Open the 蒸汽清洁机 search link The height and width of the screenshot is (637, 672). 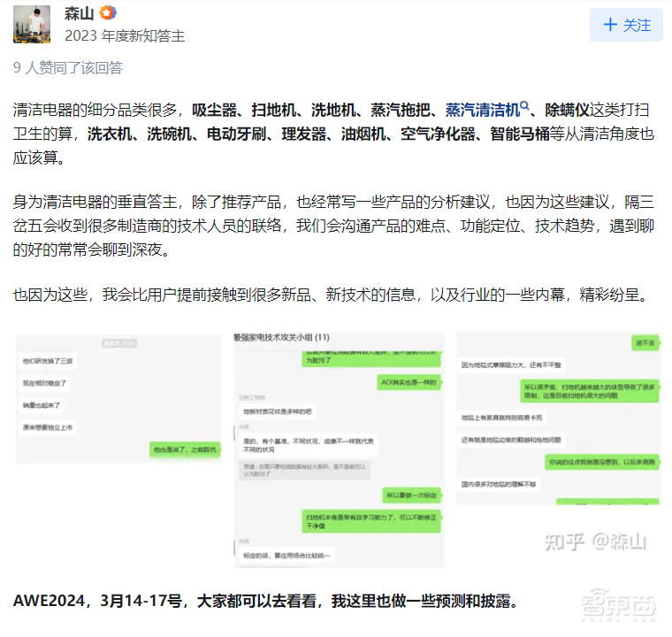(x=483, y=110)
